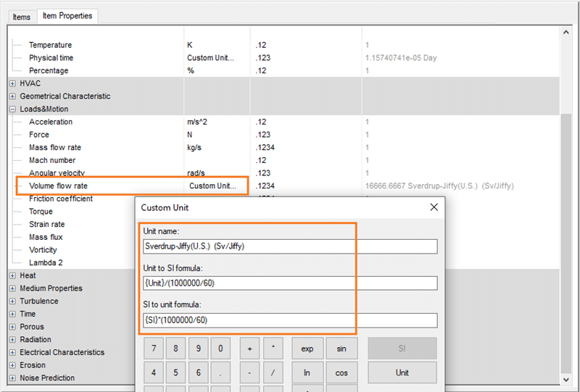Insert the exp function
This screenshot has height=392, width=580.
[307, 349]
